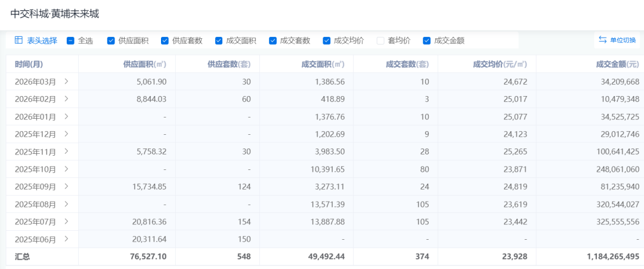Viewport: 644px width, 269px height.
Task: Expand the 2025年11月 row details
Action: click(x=66, y=151)
